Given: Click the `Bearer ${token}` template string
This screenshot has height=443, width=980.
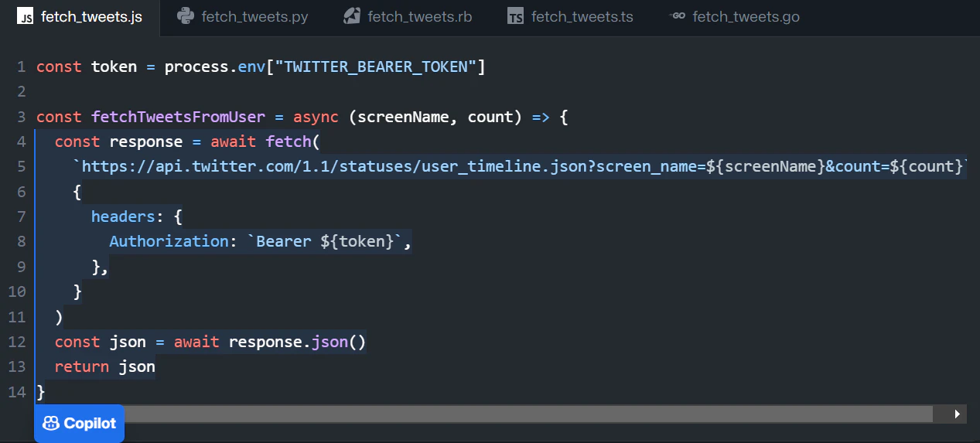Looking at the screenshot, I should point(325,241).
